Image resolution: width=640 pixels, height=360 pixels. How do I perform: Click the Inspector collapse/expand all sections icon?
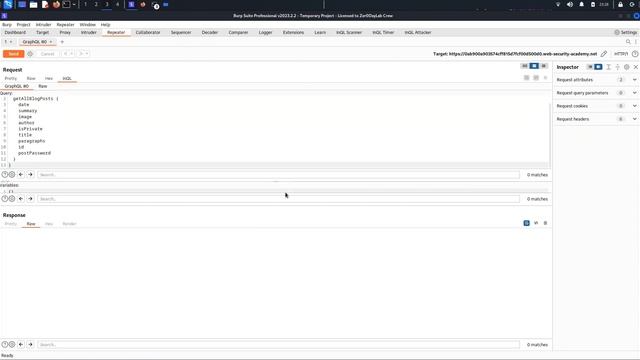tap(618, 67)
